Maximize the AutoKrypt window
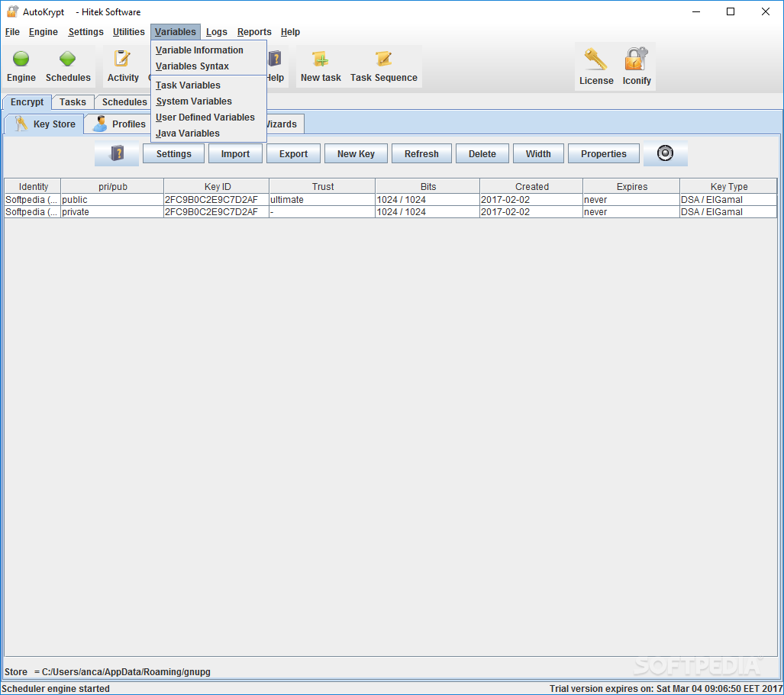This screenshot has height=695, width=784. (731, 11)
